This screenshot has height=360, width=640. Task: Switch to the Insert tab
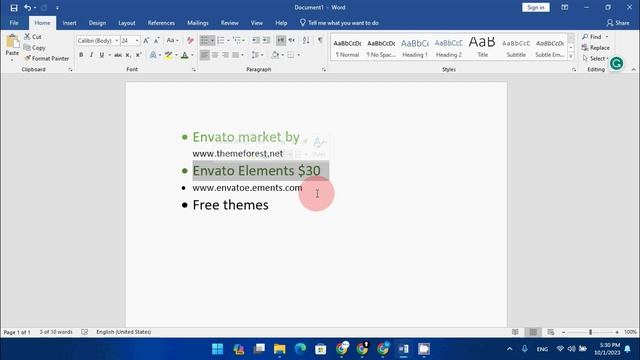pos(69,23)
